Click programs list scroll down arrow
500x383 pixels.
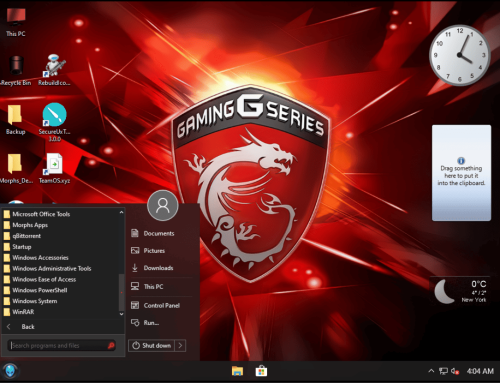tap(121, 314)
